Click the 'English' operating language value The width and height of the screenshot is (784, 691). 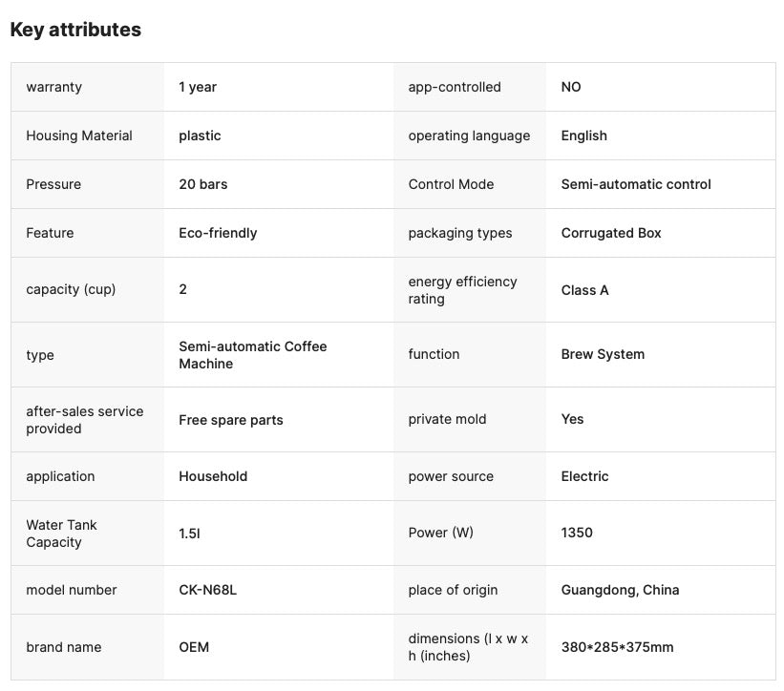(x=583, y=136)
